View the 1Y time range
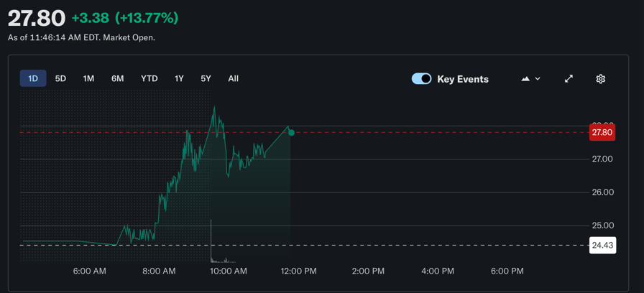Viewport: 644px width, 293px height. (x=179, y=78)
